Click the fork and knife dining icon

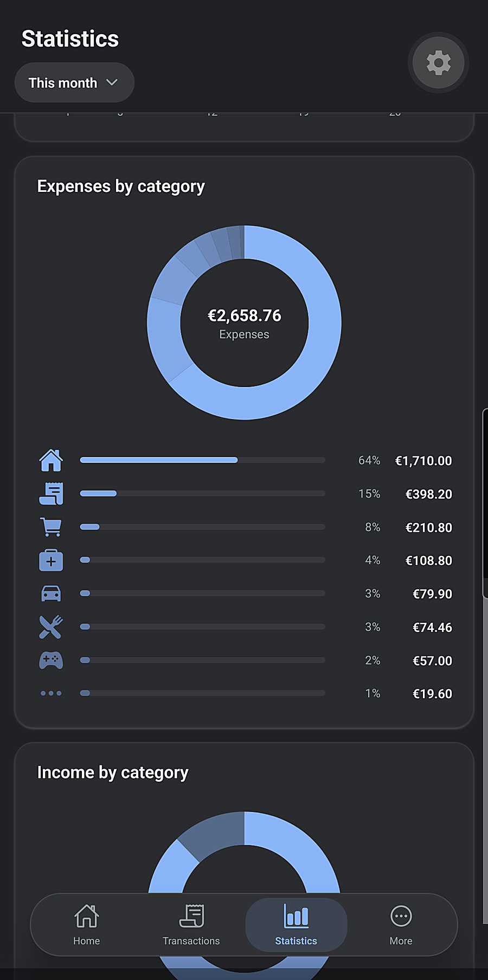(x=51, y=627)
